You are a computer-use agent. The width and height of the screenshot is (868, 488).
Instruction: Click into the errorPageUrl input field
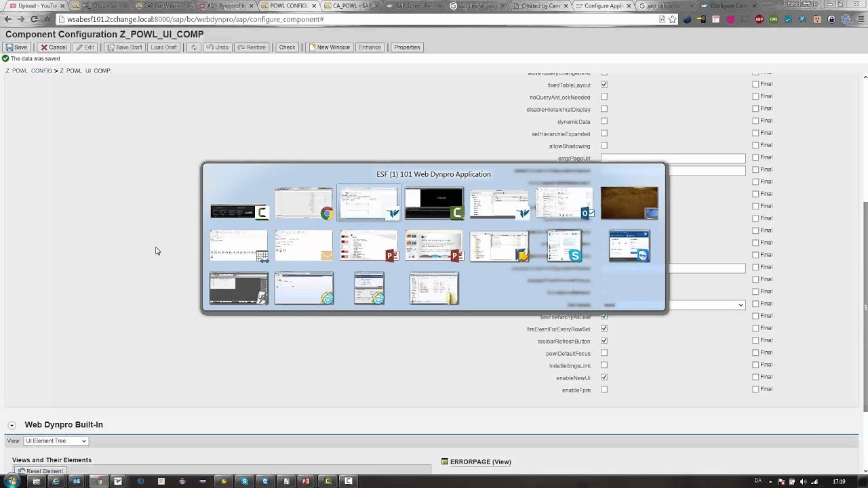click(673, 159)
